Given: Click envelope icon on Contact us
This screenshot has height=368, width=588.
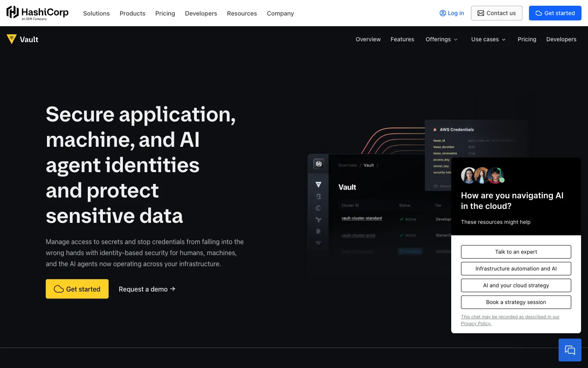Looking at the screenshot, I should point(481,13).
